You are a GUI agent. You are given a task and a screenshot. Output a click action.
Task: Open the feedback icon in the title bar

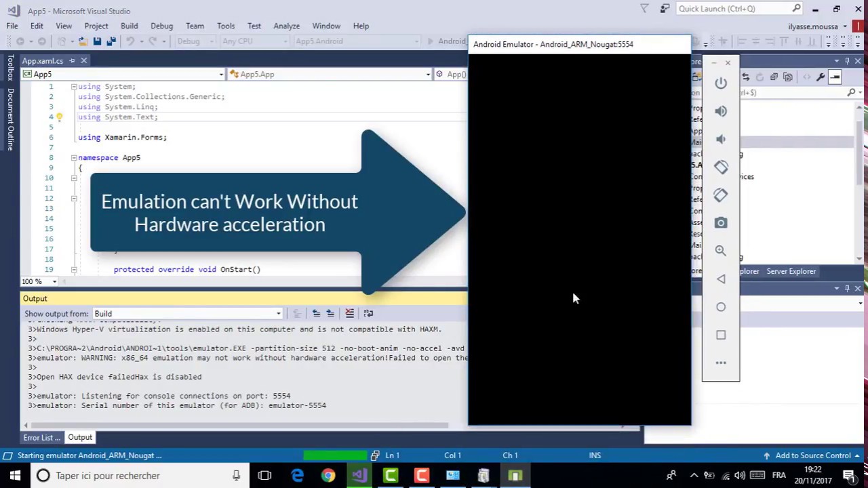665,9
